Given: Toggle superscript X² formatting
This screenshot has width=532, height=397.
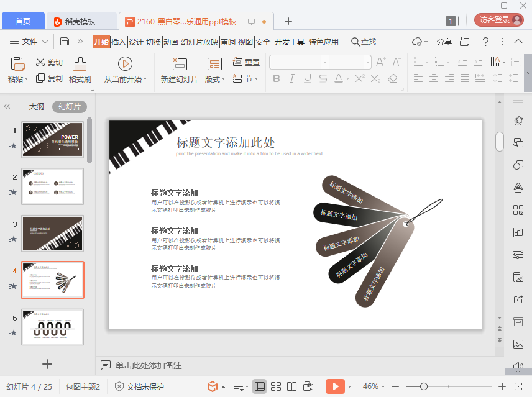Looking at the screenshot, I should 360,79.
